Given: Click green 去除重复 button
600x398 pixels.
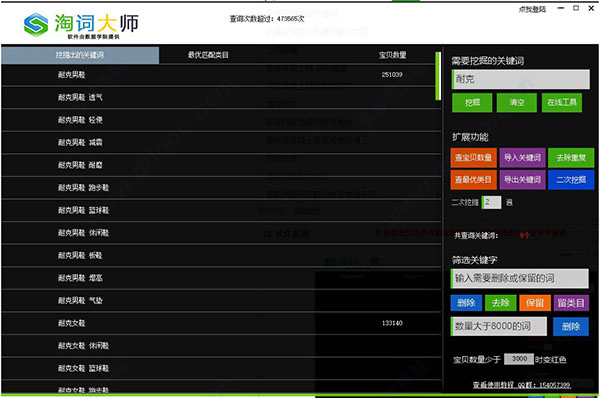Looking at the screenshot, I should (571, 158).
